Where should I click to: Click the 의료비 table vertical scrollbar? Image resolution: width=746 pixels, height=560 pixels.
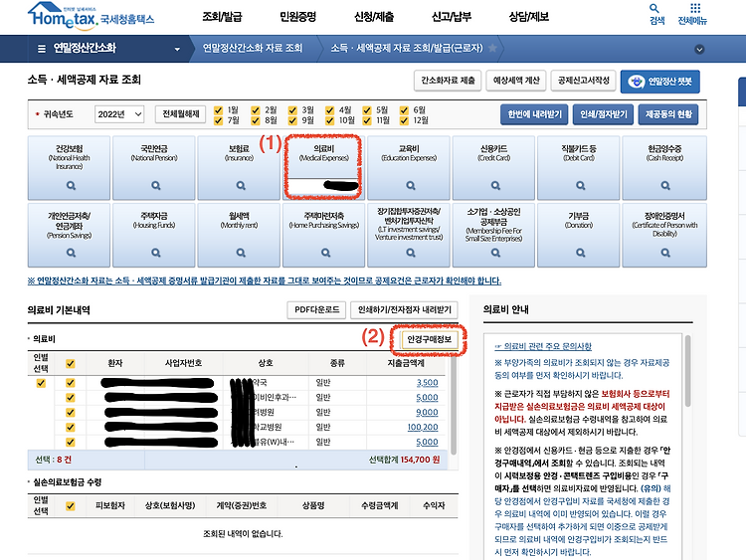(454, 406)
